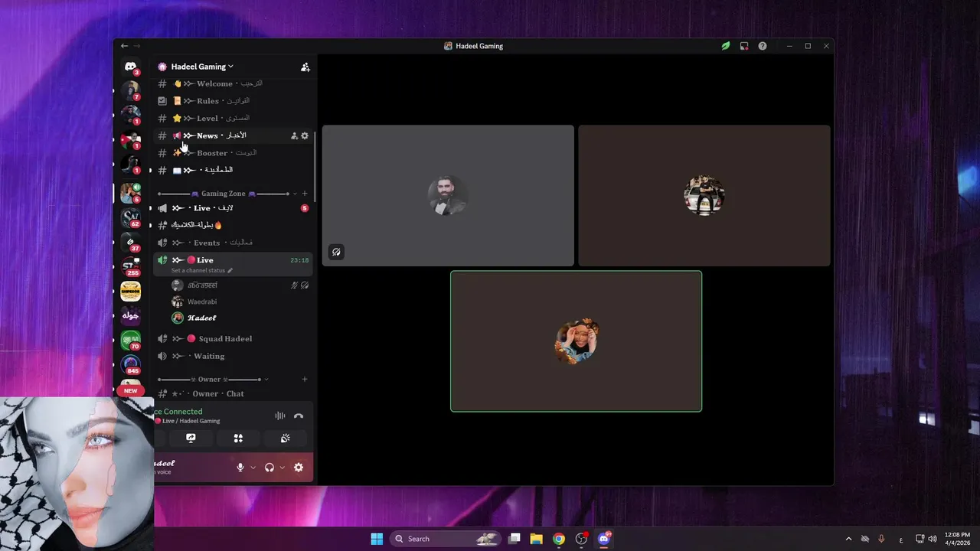Screen dimensions: 980x551
Task: Select Waedrabi in voice list
Action: pos(240,302)
